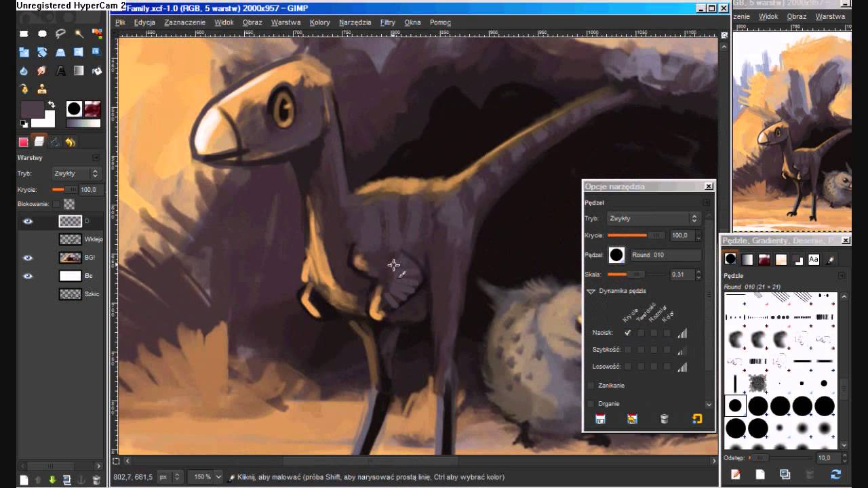This screenshot has height=488, width=868.
Task: Open the 150% zoom dropdown
Action: coord(203,477)
